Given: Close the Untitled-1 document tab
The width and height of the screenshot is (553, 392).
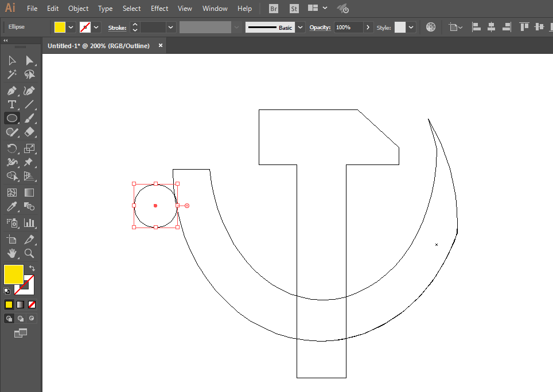Looking at the screenshot, I should tap(161, 45).
